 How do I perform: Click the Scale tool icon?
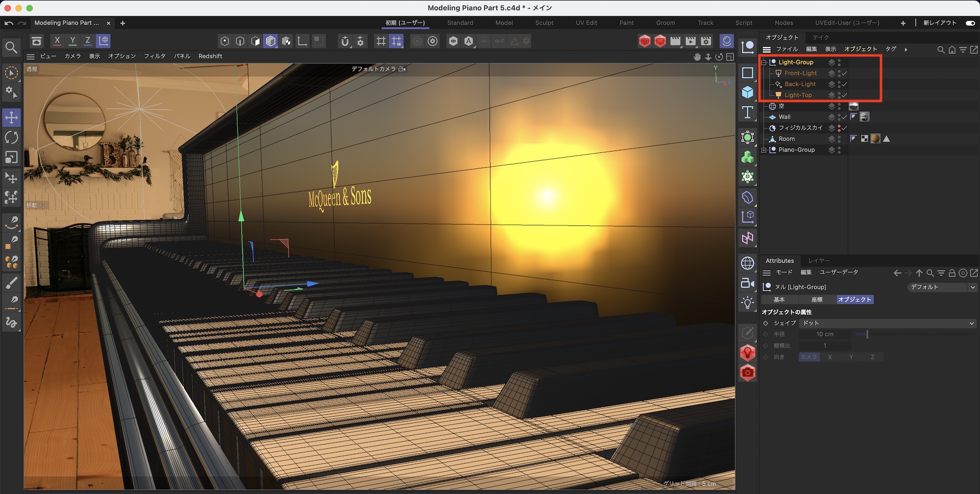tap(11, 157)
